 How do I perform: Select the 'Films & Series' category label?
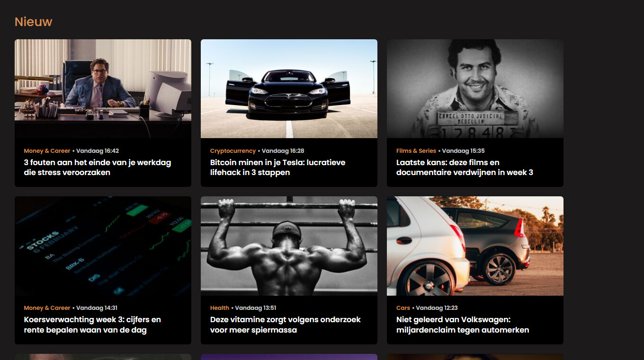coord(416,151)
